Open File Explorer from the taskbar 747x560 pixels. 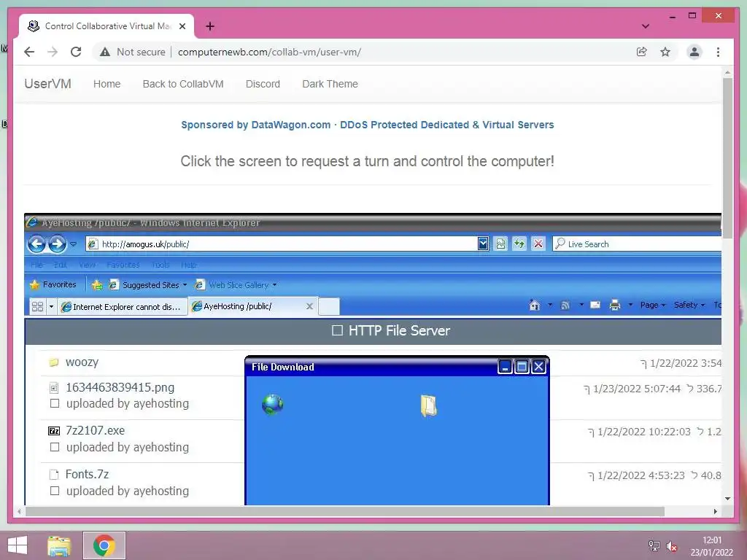[59, 545]
